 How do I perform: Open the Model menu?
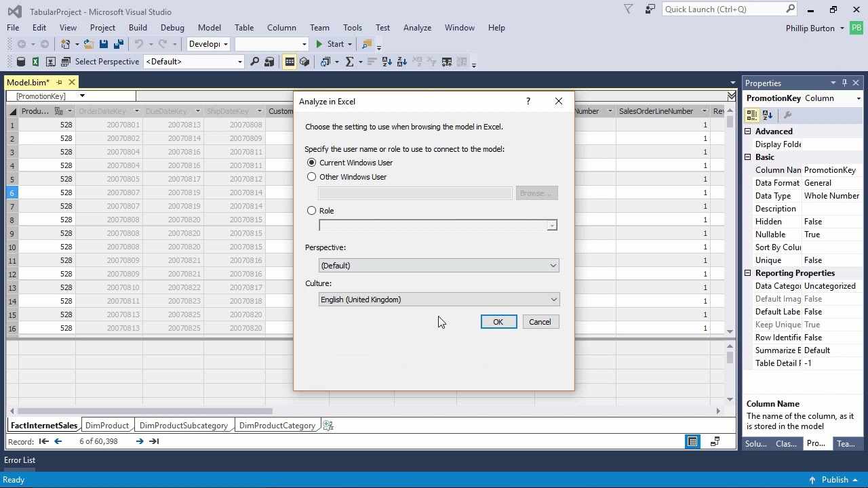coord(210,28)
